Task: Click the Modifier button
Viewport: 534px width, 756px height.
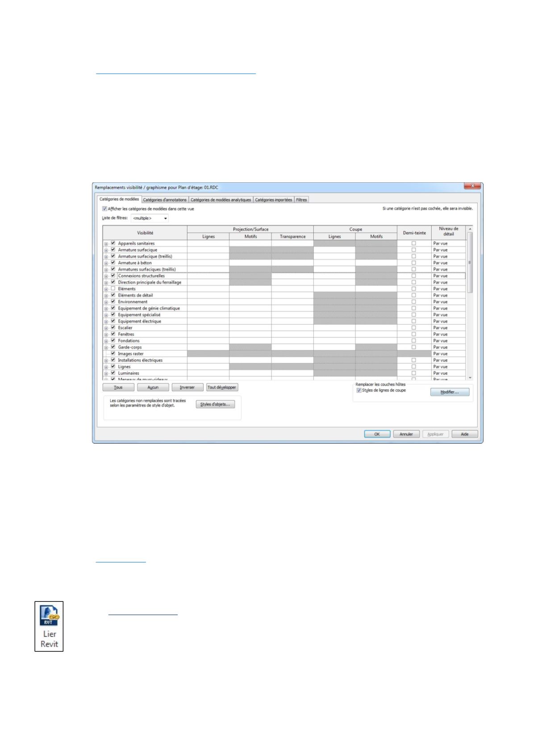Action: tap(449, 392)
